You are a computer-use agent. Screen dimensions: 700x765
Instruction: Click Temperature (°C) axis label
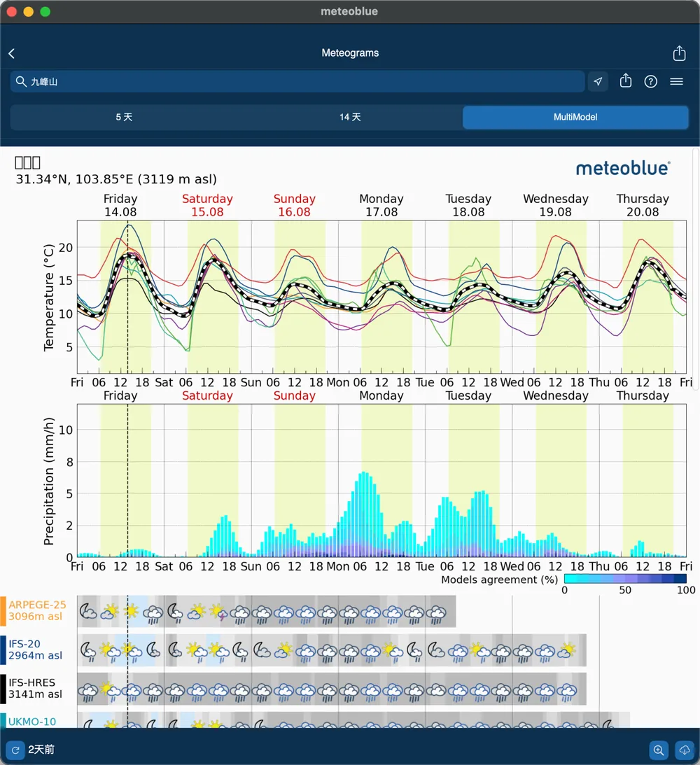coord(49,297)
